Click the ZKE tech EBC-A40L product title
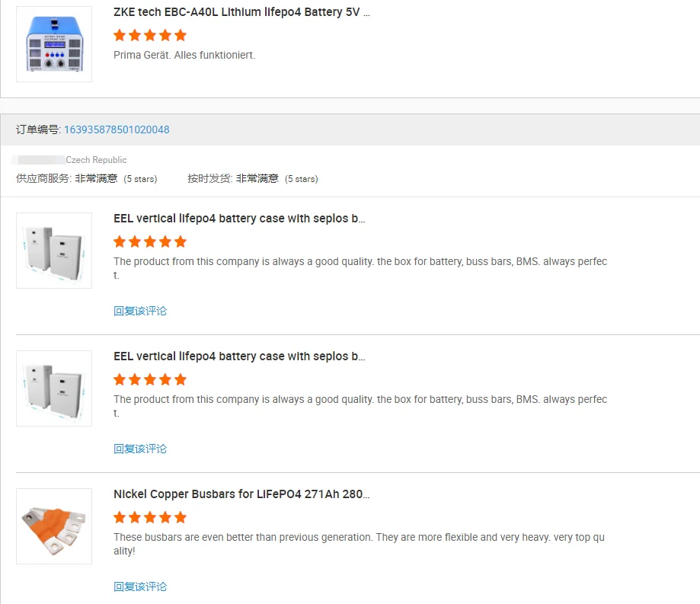 coord(241,13)
